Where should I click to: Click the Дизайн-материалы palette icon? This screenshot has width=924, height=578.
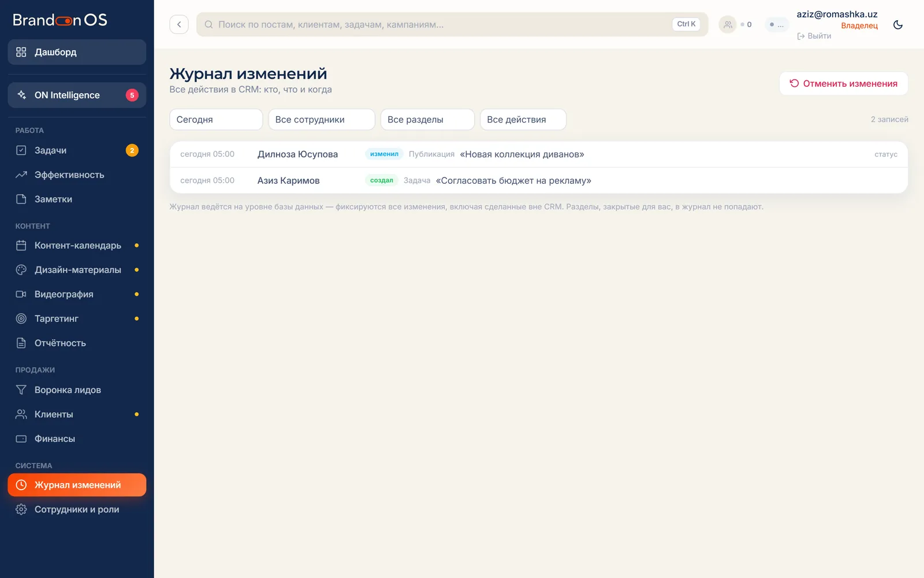click(x=21, y=270)
